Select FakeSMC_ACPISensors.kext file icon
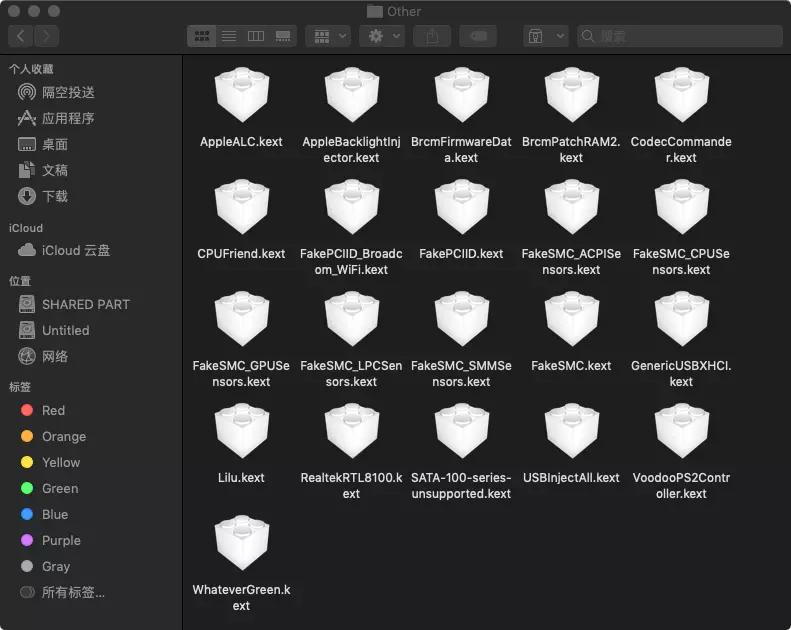The height and width of the screenshot is (630, 791). 572,206
